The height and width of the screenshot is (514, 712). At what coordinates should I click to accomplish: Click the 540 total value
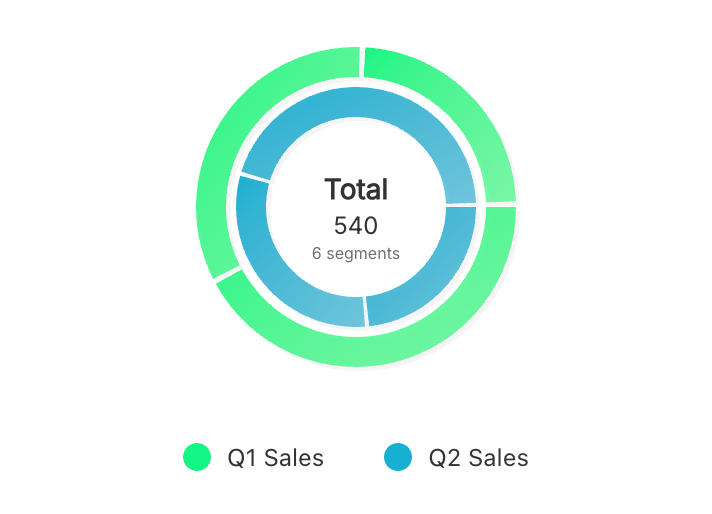[356, 225]
